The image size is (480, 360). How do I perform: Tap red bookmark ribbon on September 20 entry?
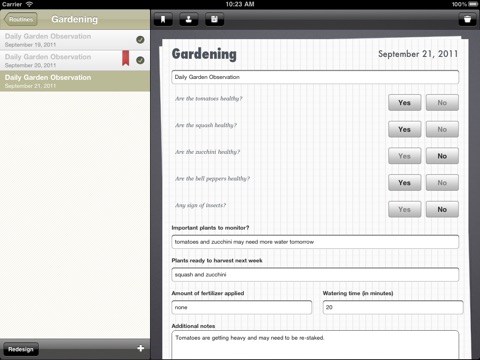[125, 58]
